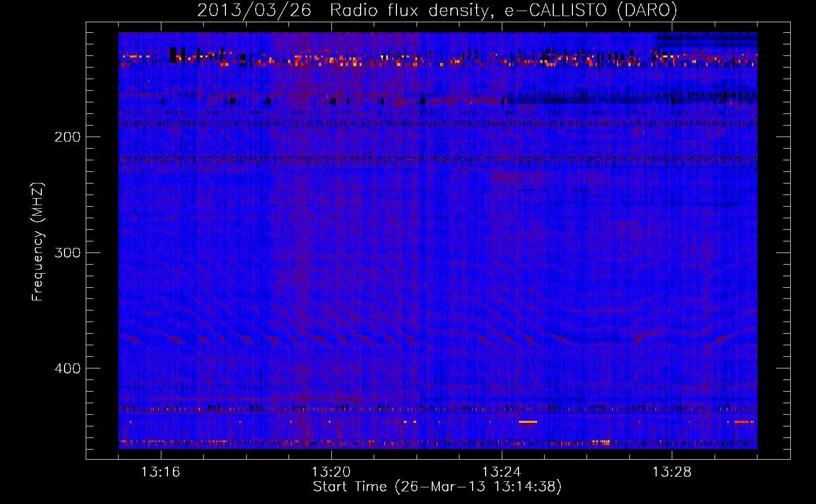Click the 'Start Time (26-Mar-13 13:14:38)' label

437,487
